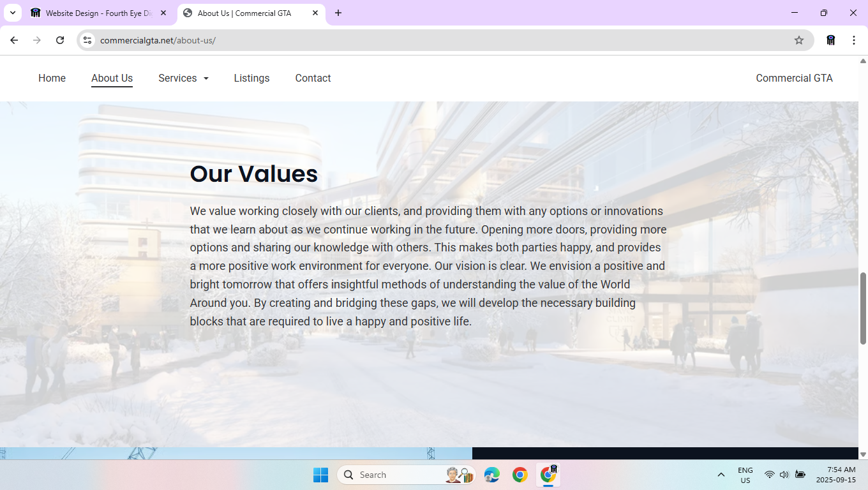Bookmark this page with the star icon
Image resolution: width=868 pixels, height=490 pixels.
pos(799,40)
